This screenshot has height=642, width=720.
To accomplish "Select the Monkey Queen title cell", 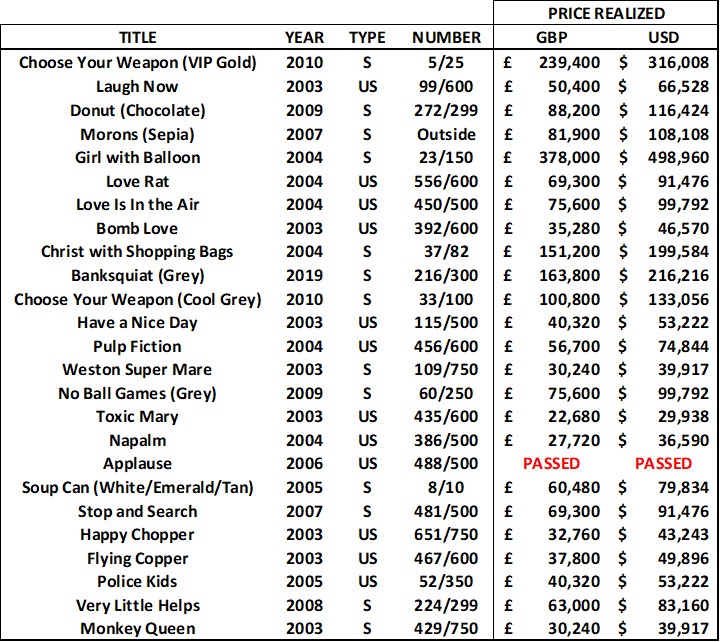I will pyautogui.click(x=138, y=629).
